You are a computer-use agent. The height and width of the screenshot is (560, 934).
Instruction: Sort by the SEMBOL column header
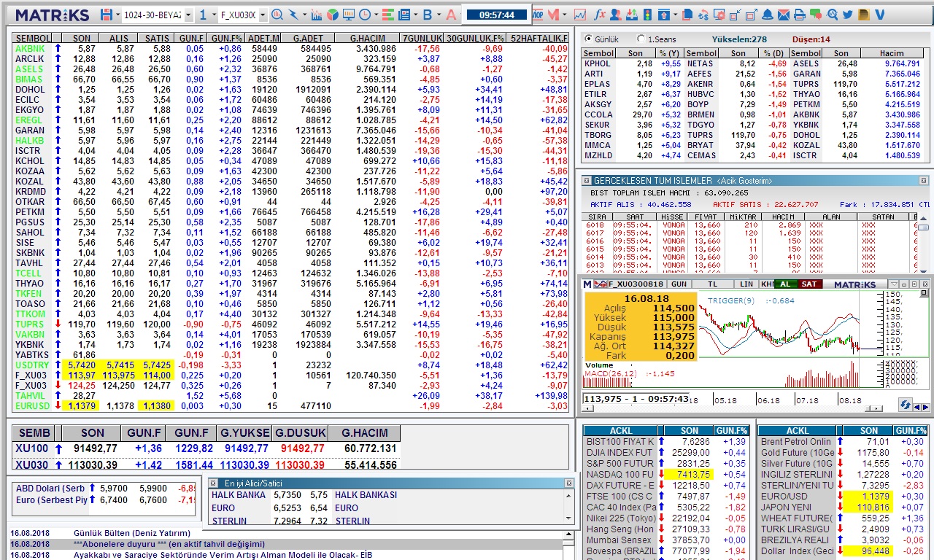[33, 38]
